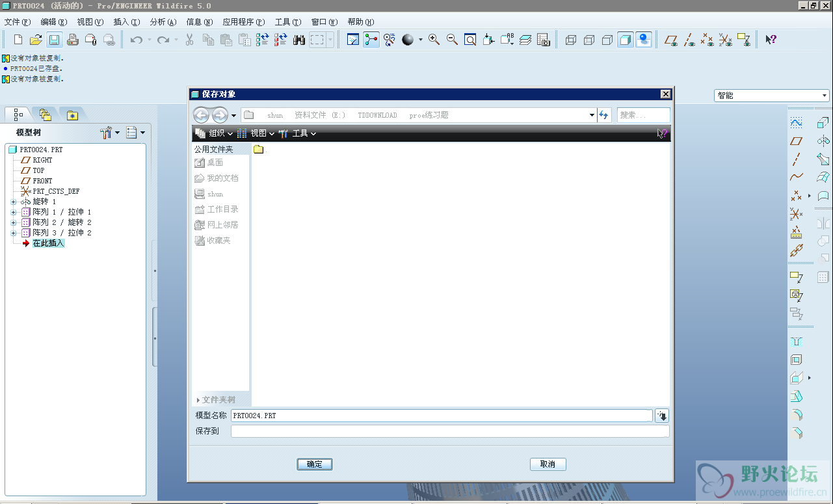The image size is (833, 504).
Task: Select the Datum Plane tool in right toolbar
Action: [796, 140]
